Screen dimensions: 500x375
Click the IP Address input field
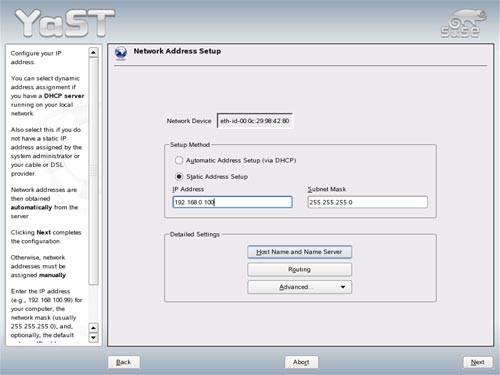click(232, 202)
